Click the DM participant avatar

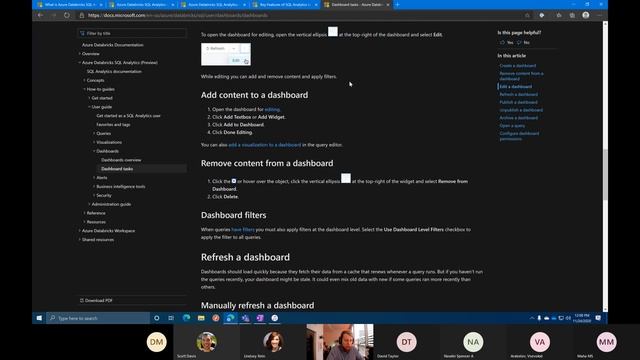coord(157,342)
